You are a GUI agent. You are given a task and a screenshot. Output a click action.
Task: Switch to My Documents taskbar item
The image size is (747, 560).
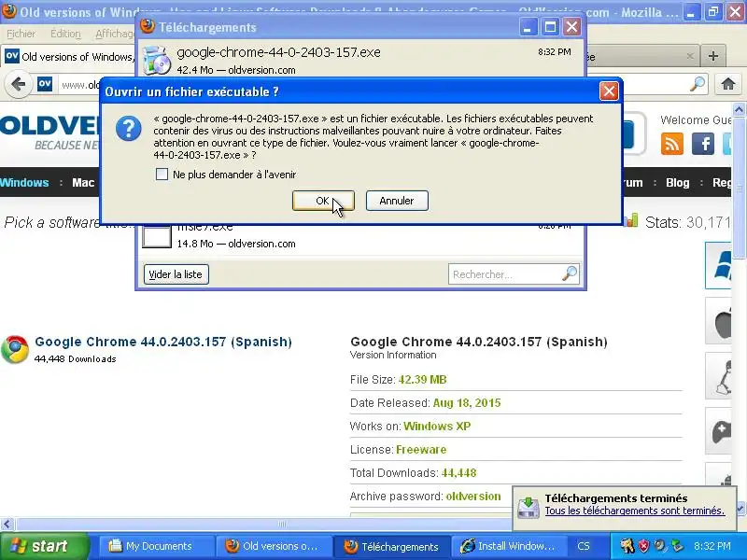click(x=155, y=546)
